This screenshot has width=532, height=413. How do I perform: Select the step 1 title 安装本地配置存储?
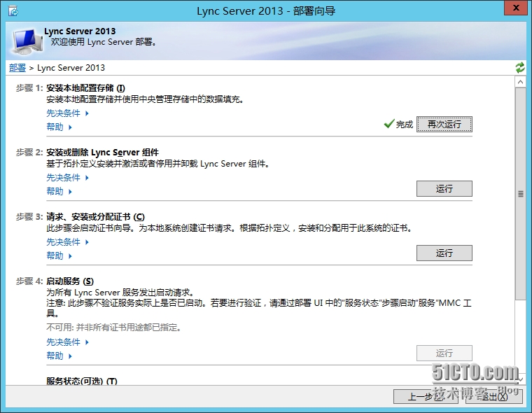(x=85, y=88)
